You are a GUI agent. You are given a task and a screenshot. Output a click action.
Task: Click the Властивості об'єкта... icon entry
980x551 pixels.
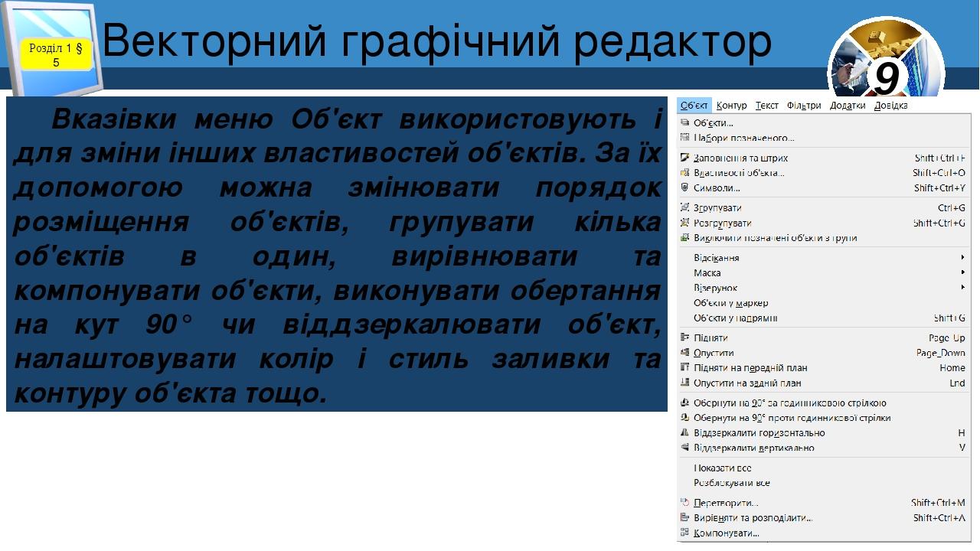pos(684,173)
